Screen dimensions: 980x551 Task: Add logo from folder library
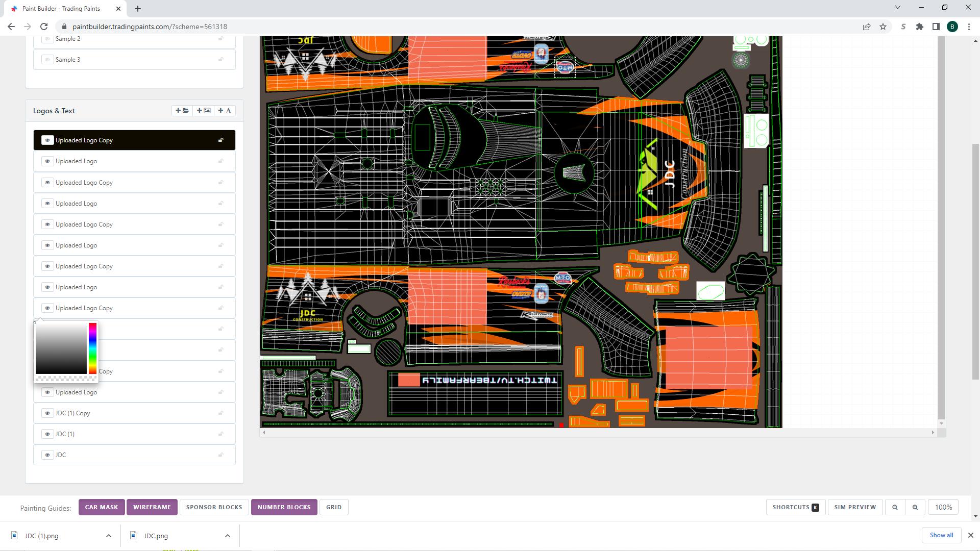pos(182,111)
